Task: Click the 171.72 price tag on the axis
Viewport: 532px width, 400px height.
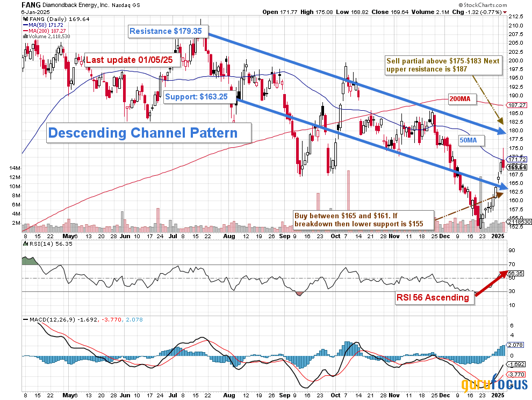Action: point(517,159)
